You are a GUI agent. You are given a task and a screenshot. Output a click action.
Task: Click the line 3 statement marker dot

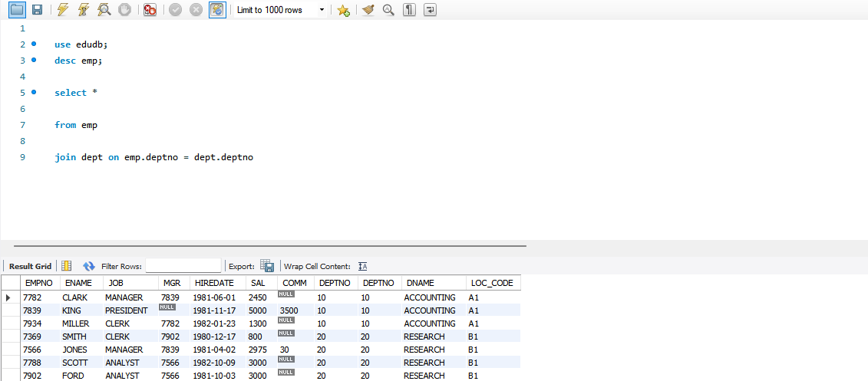coord(34,60)
